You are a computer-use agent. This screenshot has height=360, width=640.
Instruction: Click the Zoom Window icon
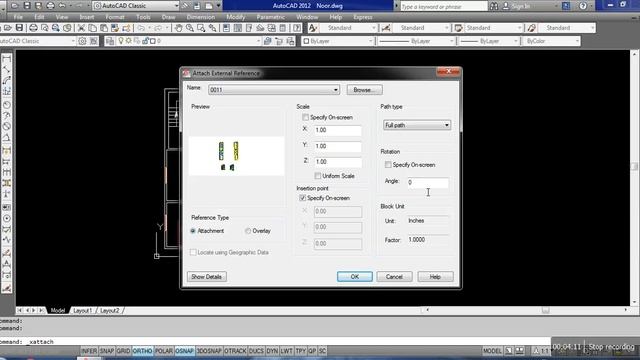[201, 28]
